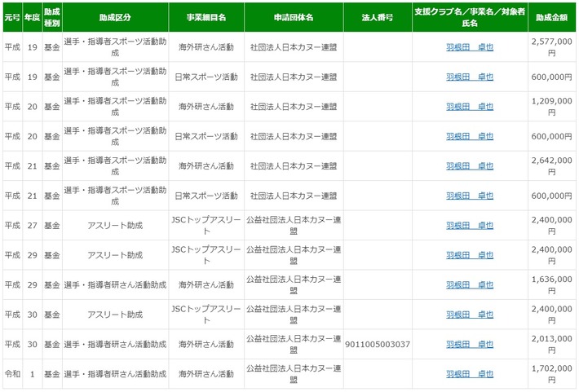Click 選手・指導者スポーツ活動助成 in the 1,209,000円 row
This screenshot has height=392, width=579.
tap(115, 107)
